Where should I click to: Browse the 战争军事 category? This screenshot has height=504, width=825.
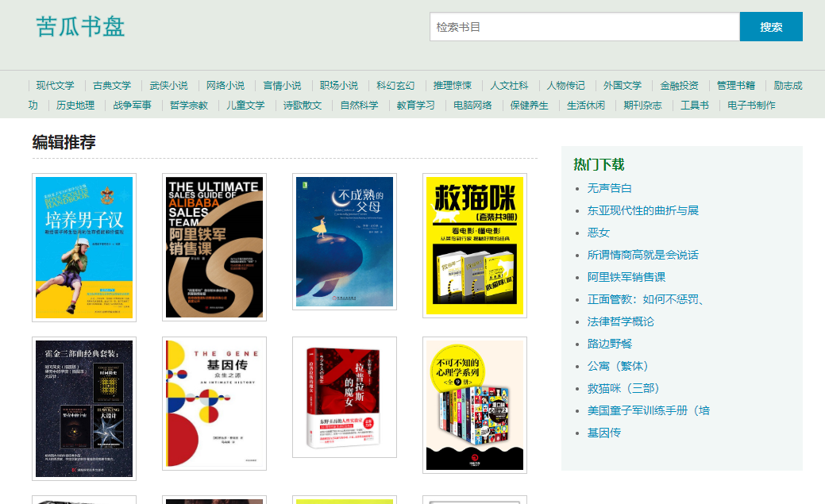coord(132,106)
